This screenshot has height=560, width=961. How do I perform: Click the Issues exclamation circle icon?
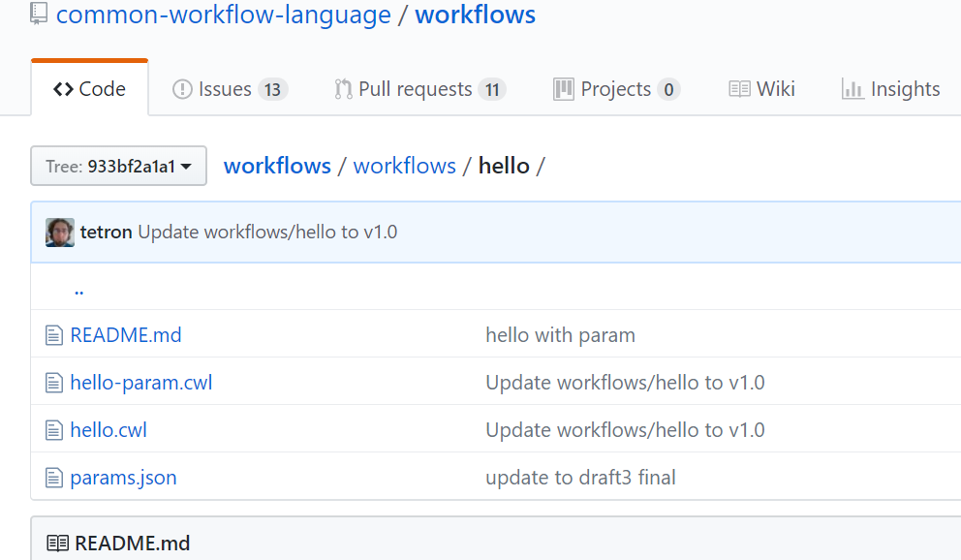coord(182,89)
